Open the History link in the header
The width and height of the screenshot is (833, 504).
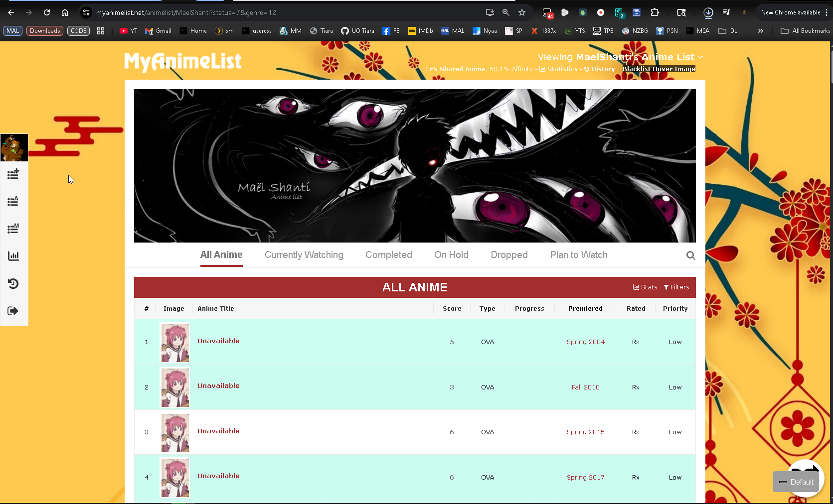(x=599, y=69)
